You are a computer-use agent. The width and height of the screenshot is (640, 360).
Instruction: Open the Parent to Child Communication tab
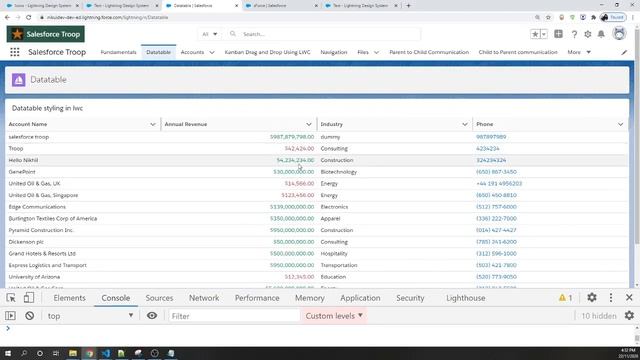click(429, 52)
